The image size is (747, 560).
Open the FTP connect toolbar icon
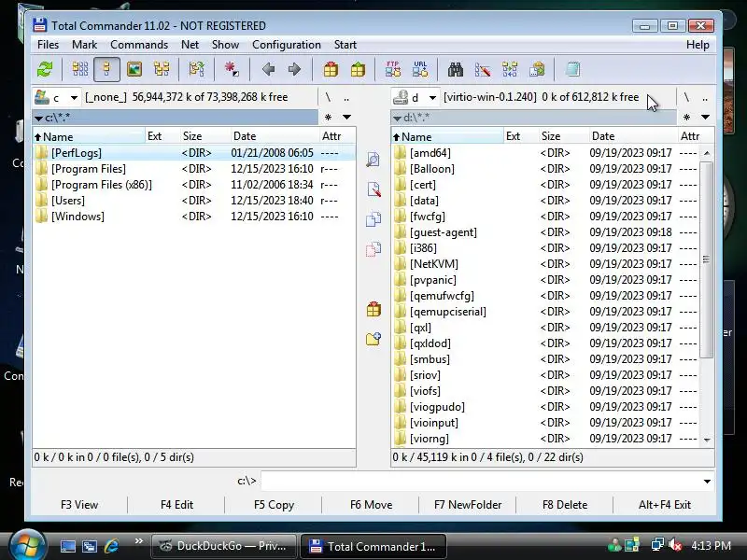393,69
